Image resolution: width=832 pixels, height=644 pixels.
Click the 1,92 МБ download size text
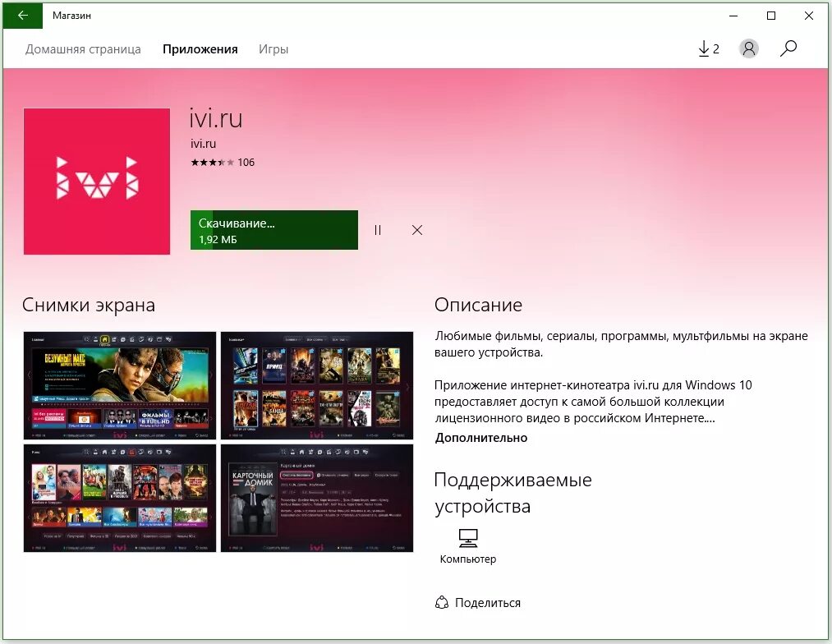[218, 239]
